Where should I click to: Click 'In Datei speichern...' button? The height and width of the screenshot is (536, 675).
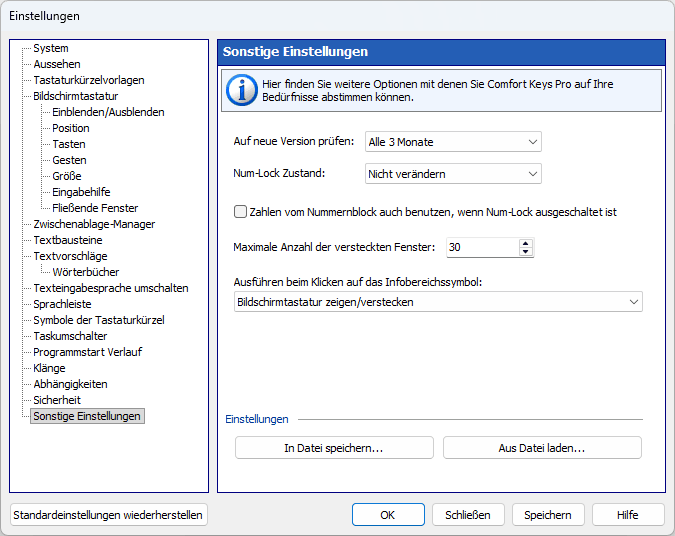(334, 448)
